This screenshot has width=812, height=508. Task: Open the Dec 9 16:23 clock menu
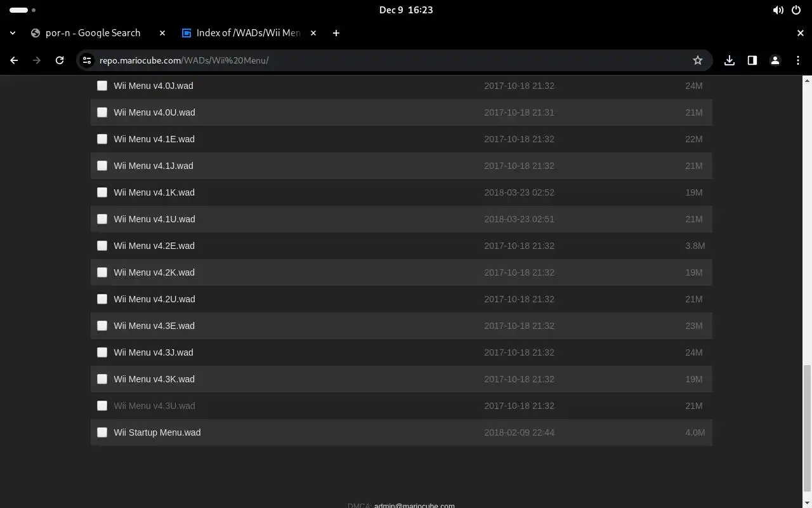406,10
